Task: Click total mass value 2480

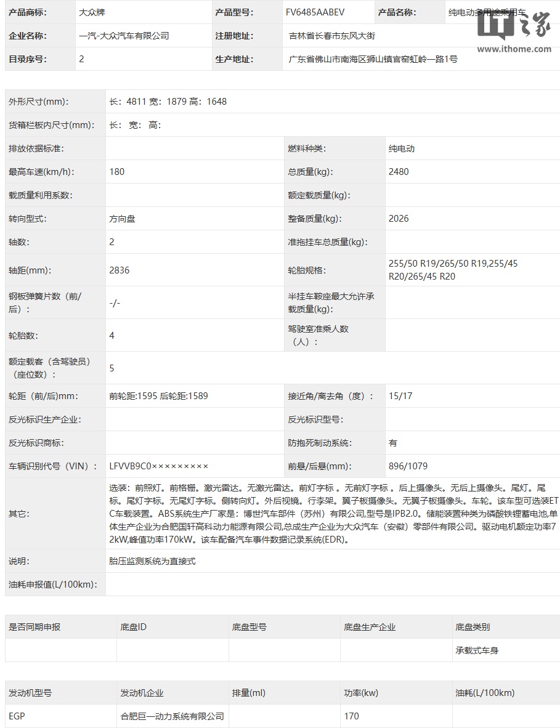Action: point(399,172)
